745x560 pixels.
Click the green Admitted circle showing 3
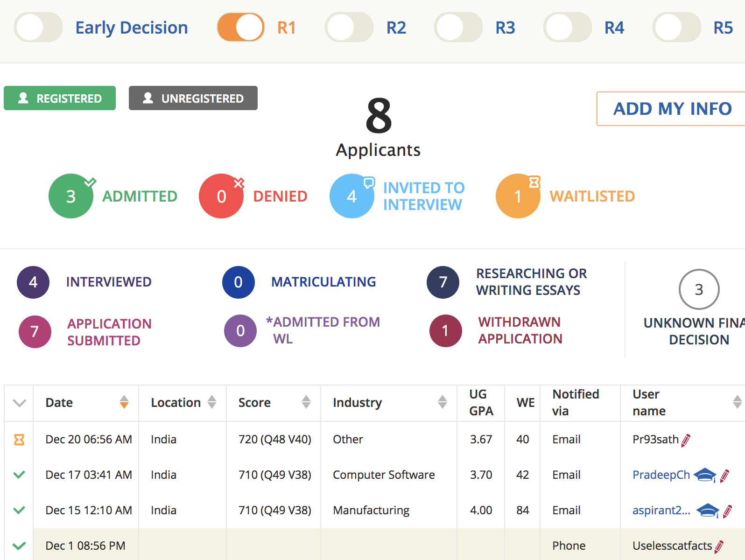click(71, 196)
